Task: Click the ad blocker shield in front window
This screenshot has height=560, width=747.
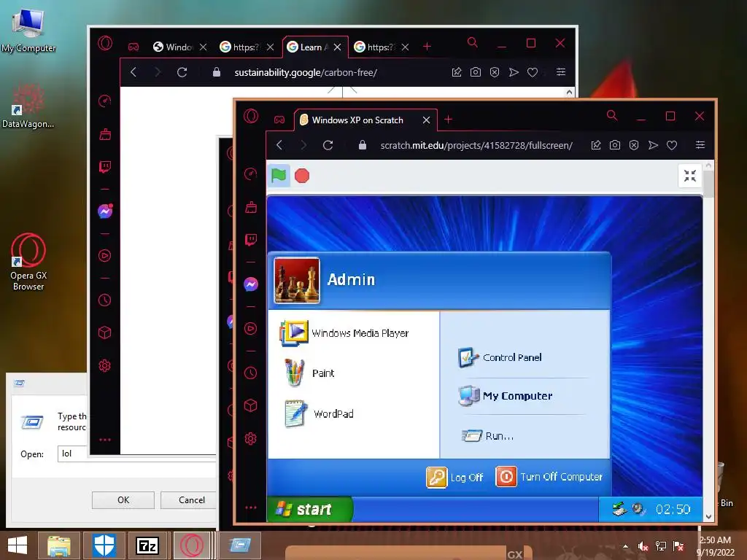Action: click(x=634, y=145)
